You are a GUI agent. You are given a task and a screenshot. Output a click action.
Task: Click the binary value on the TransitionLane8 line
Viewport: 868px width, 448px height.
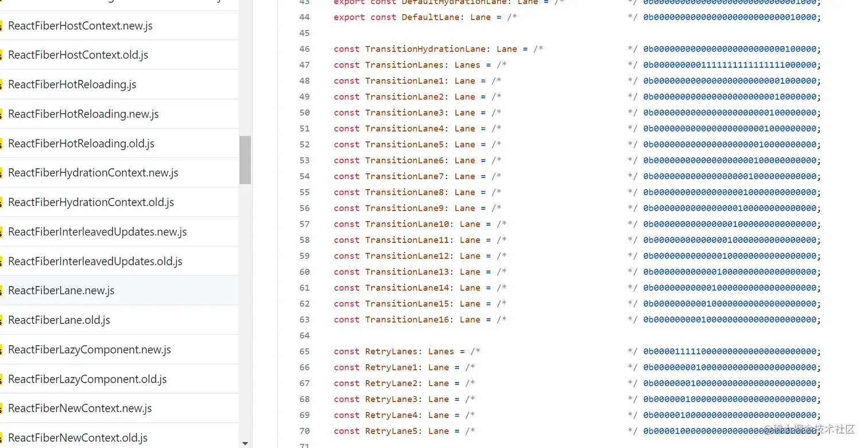pyautogui.click(x=730, y=192)
